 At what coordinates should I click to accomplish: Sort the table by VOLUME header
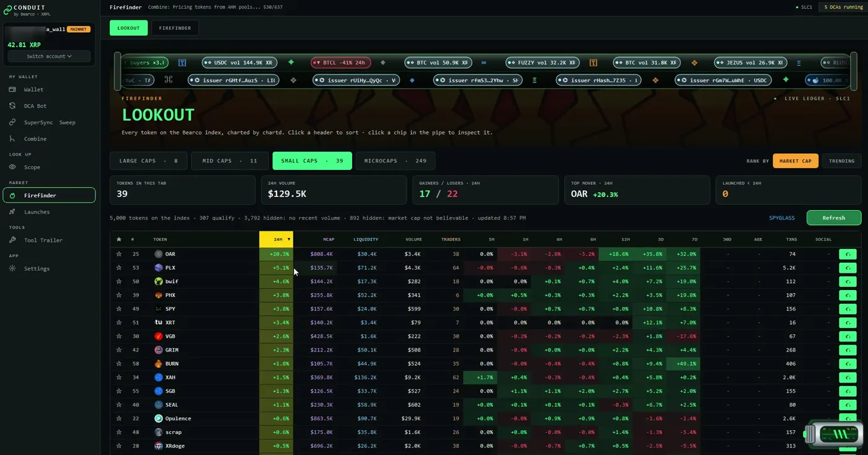(414, 239)
